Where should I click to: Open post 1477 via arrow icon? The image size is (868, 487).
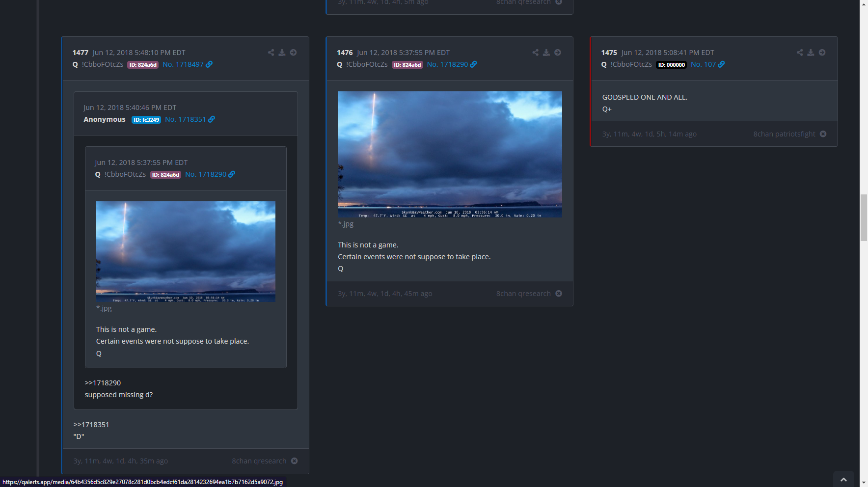tap(294, 53)
